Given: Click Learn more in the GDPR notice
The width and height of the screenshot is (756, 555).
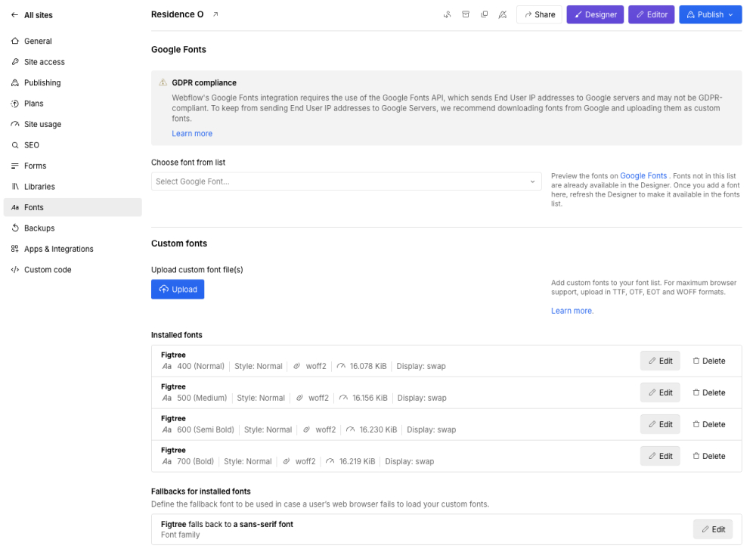Looking at the screenshot, I should pos(191,133).
